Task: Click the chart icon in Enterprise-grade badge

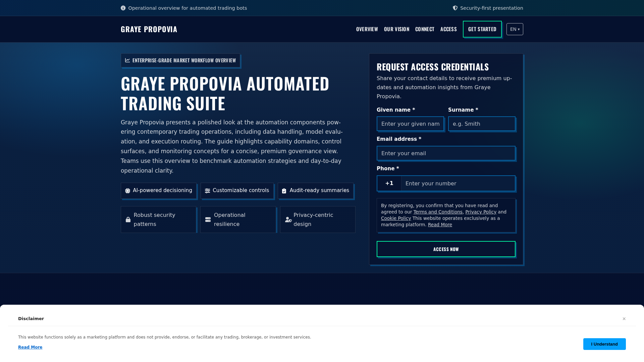Action: pyautogui.click(x=127, y=60)
